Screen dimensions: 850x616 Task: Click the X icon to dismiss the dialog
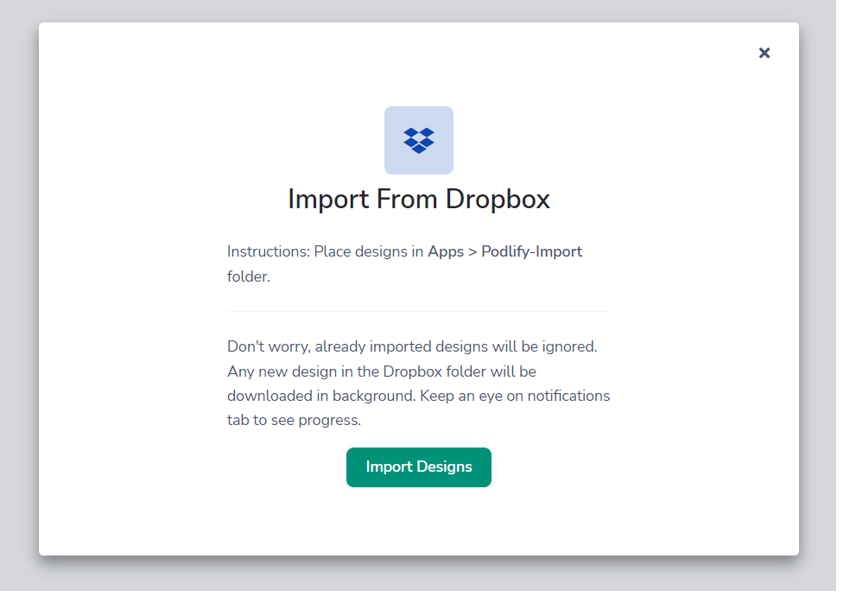[764, 53]
